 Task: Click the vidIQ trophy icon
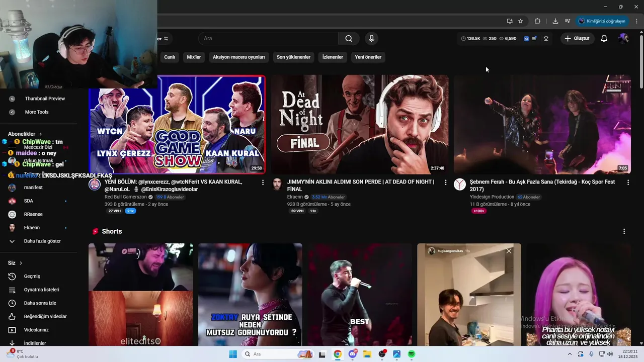point(546,39)
